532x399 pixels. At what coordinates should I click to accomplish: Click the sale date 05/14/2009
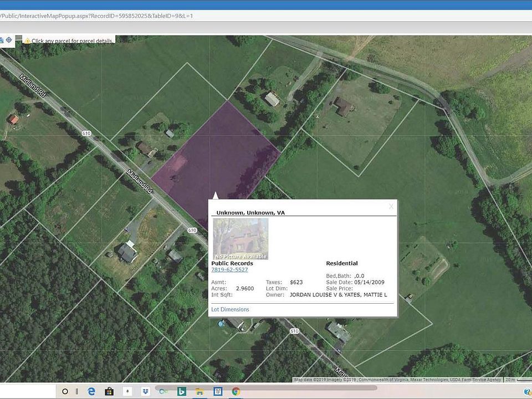tap(369, 282)
